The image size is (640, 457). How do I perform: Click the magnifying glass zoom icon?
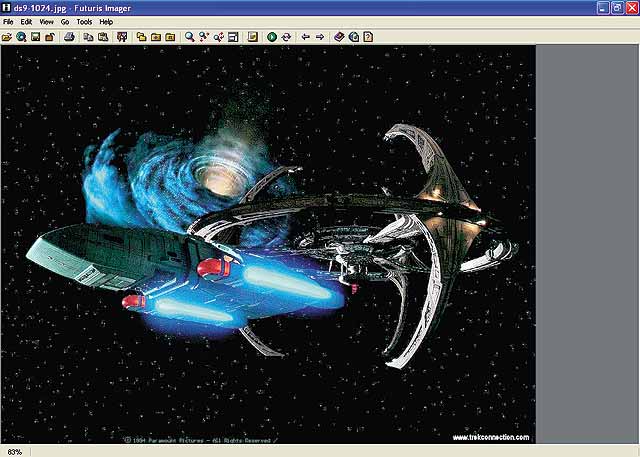coord(189,37)
